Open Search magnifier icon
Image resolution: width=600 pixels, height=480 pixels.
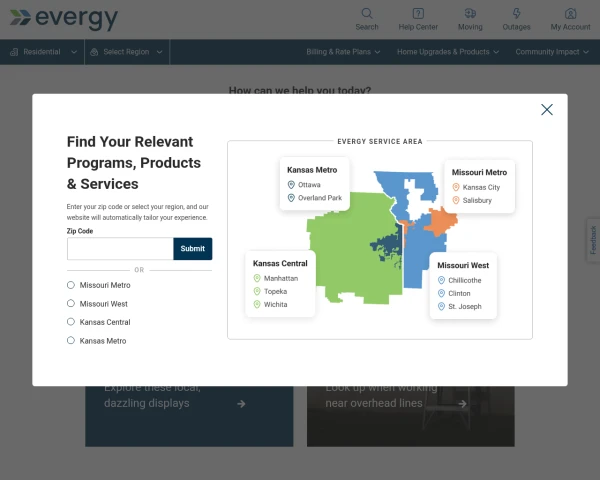367,13
